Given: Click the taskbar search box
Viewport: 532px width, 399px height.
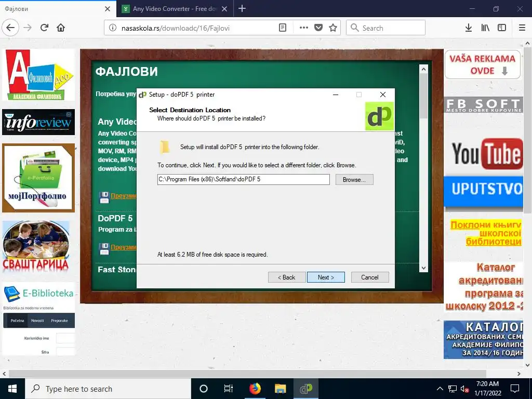Looking at the screenshot, I should [x=108, y=389].
